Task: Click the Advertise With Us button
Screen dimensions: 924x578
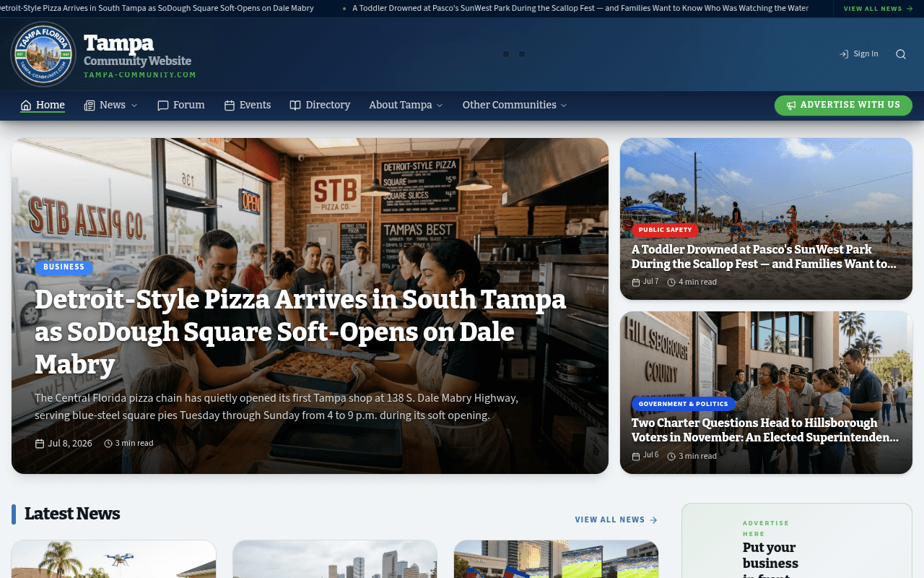Action: (x=843, y=105)
